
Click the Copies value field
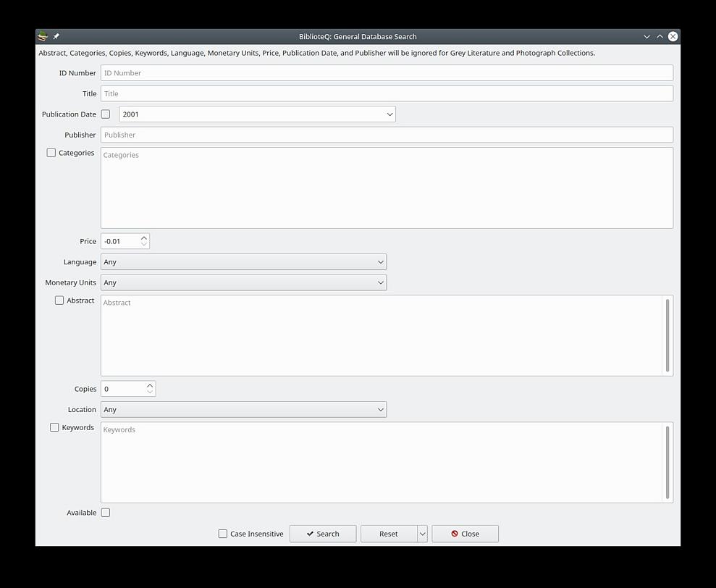coord(123,389)
